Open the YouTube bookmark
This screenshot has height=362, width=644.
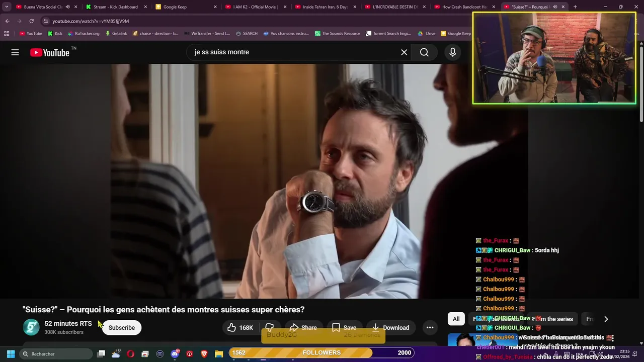(x=31, y=34)
